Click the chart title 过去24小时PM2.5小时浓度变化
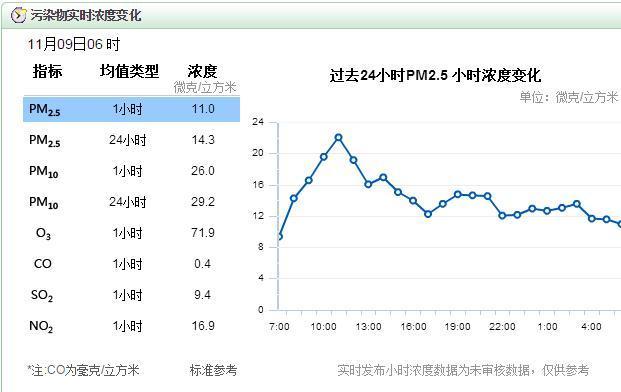621x392 pixels. [x=435, y=75]
